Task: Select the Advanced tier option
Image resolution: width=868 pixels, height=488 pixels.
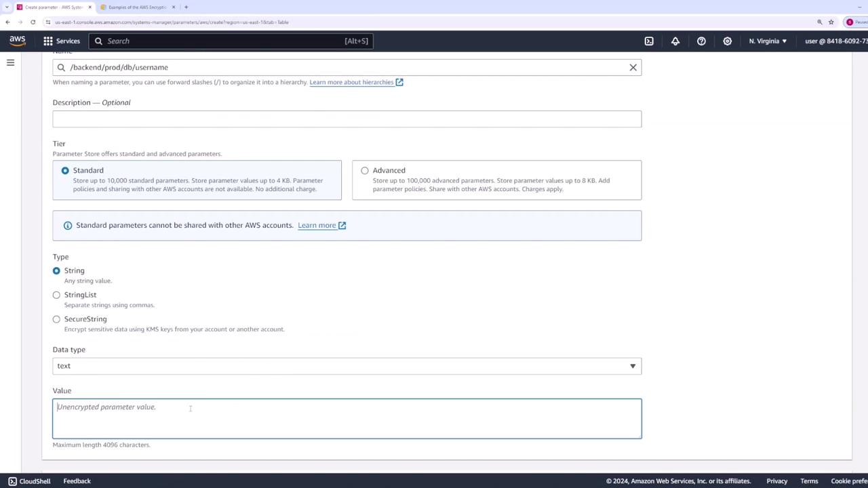Action: click(365, 170)
